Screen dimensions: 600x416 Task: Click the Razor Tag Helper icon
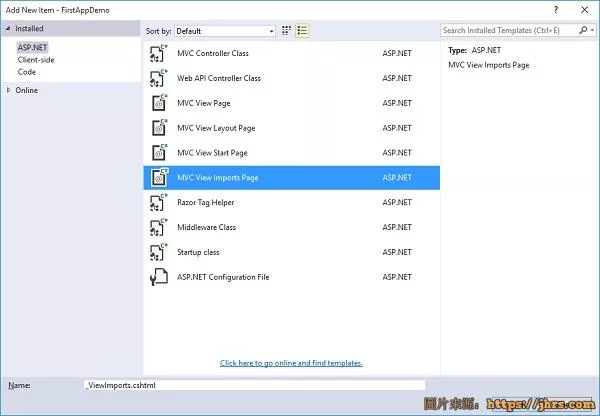click(x=159, y=202)
